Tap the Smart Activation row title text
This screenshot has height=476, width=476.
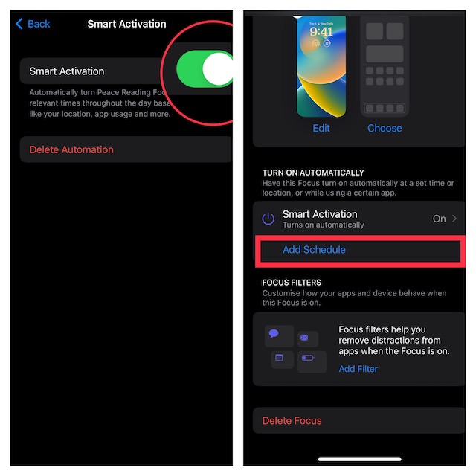tap(320, 214)
